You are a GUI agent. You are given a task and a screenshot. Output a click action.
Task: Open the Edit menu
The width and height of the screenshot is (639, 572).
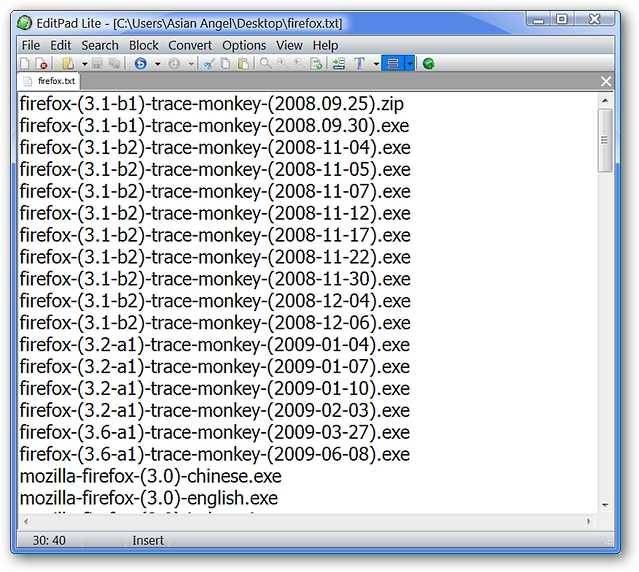pos(60,45)
